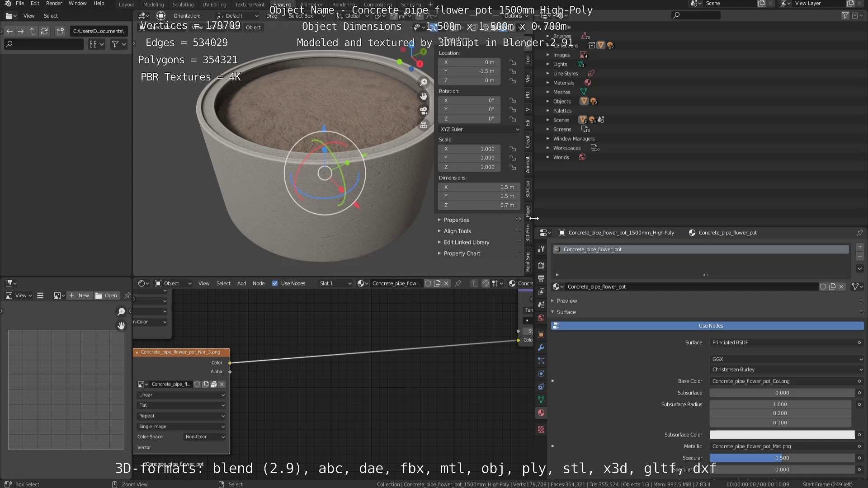Image resolution: width=868 pixels, height=488 pixels.
Task: Switch to the UV Editing workspace tab
Action: point(214,5)
